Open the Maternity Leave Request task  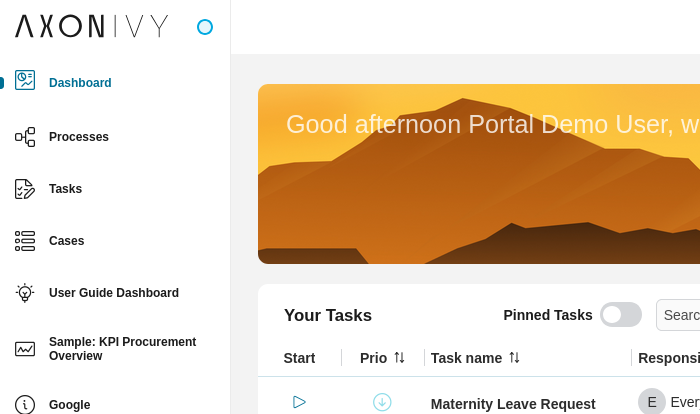pos(513,404)
